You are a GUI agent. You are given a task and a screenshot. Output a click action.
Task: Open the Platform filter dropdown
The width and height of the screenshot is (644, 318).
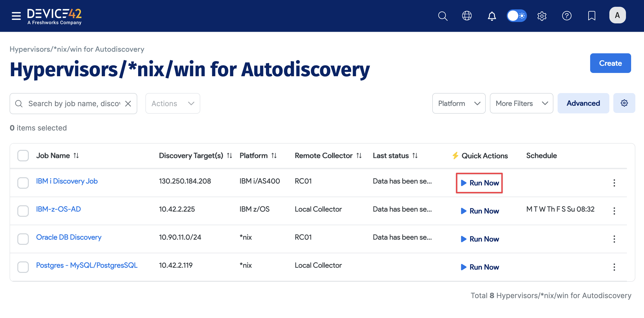tap(459, 103)
